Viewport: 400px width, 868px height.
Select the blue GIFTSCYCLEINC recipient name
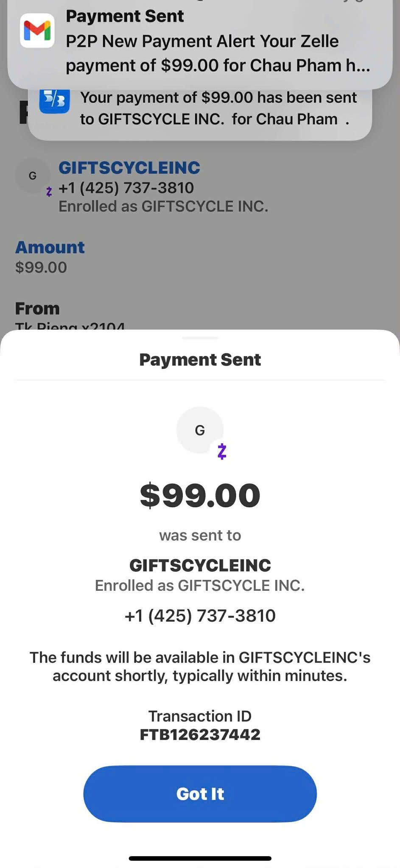point(129,168)
